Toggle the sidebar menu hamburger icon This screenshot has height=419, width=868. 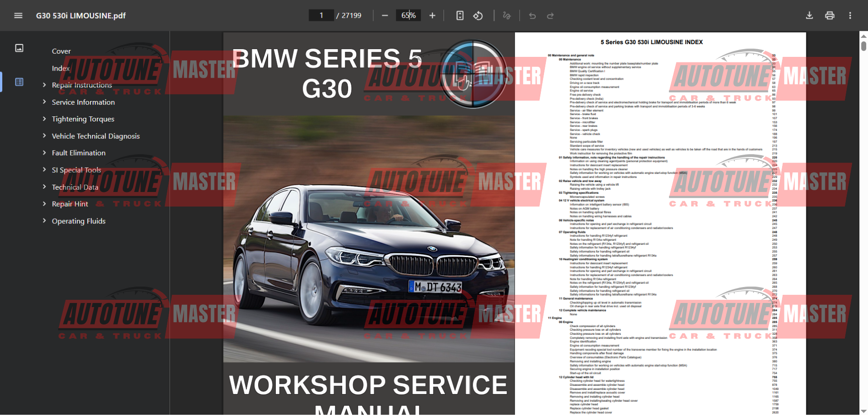pyautogui.click(x=18, y=15)
